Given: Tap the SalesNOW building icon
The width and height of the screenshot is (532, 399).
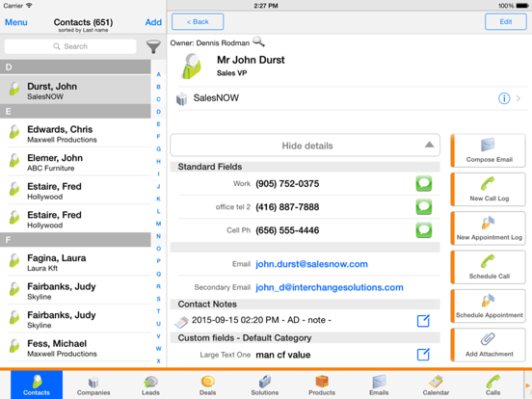Looking at the screenshot, I should pyautogui.click(x=181, y=98).
